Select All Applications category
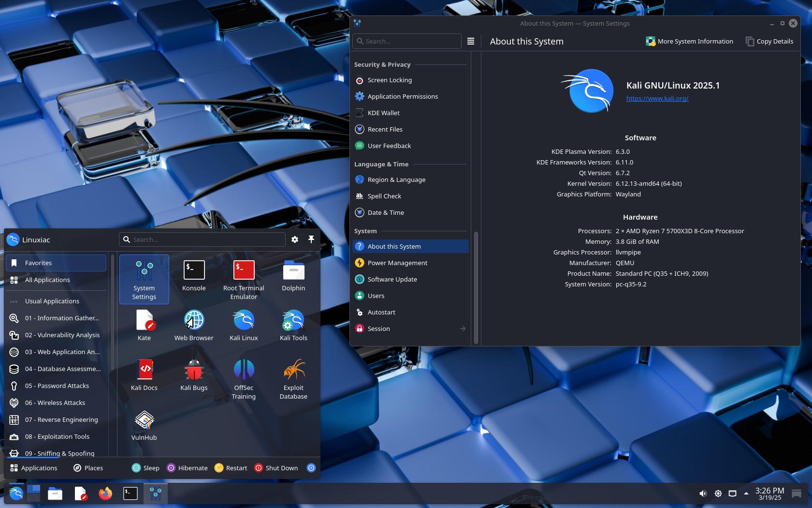This screenshot has height=508, width=812. 47,280
